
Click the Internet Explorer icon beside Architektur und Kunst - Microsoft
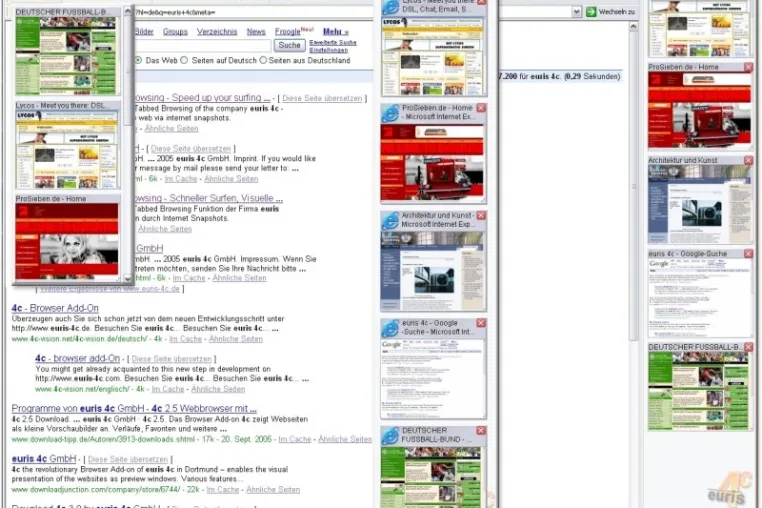(x=390, y=221)
